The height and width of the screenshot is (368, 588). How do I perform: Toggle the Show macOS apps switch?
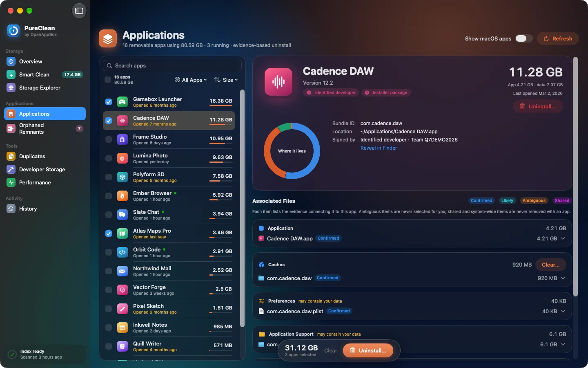(524, 38)
